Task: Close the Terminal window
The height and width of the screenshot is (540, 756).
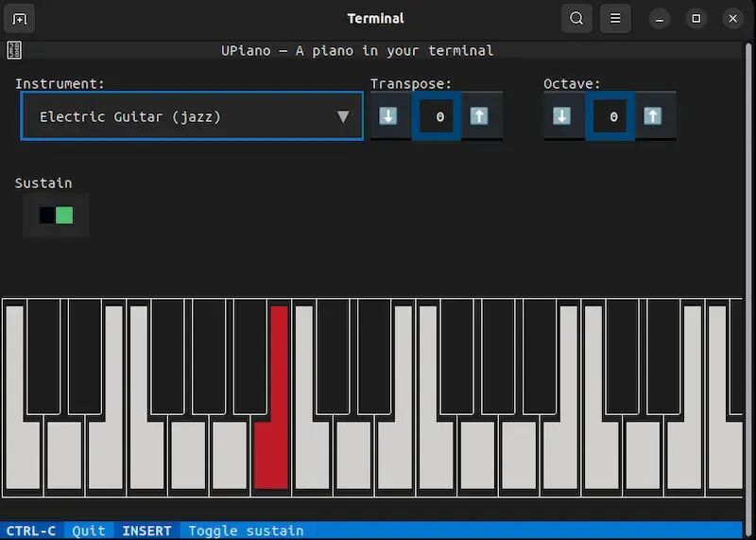Action: (x=733, y=19)
